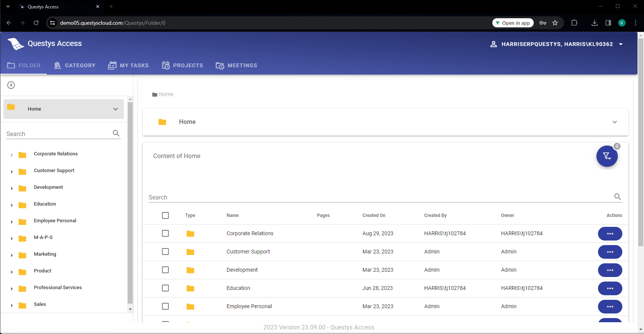This screenshot has height=334, width=644.
Task: Reload the page in the browser
Action: (36, 23)
